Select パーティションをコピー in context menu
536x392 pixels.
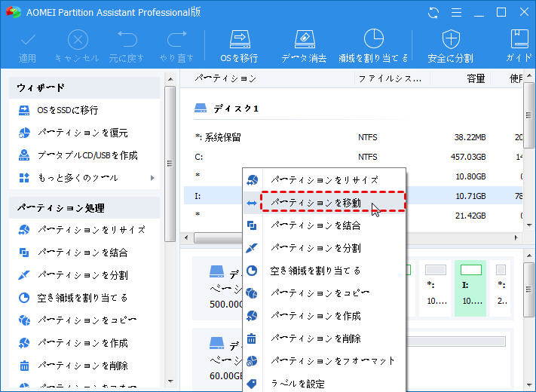click(324, 293)
